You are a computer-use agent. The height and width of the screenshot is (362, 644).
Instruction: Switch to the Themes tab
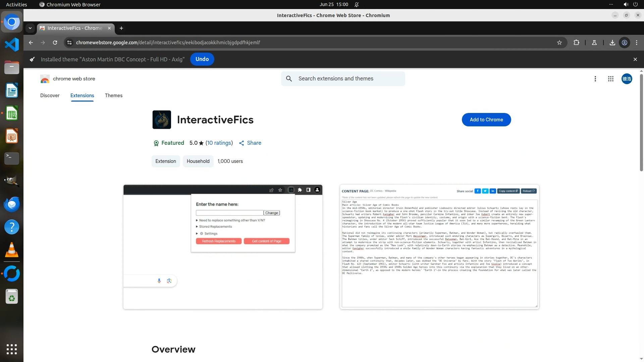click(113, 96)
